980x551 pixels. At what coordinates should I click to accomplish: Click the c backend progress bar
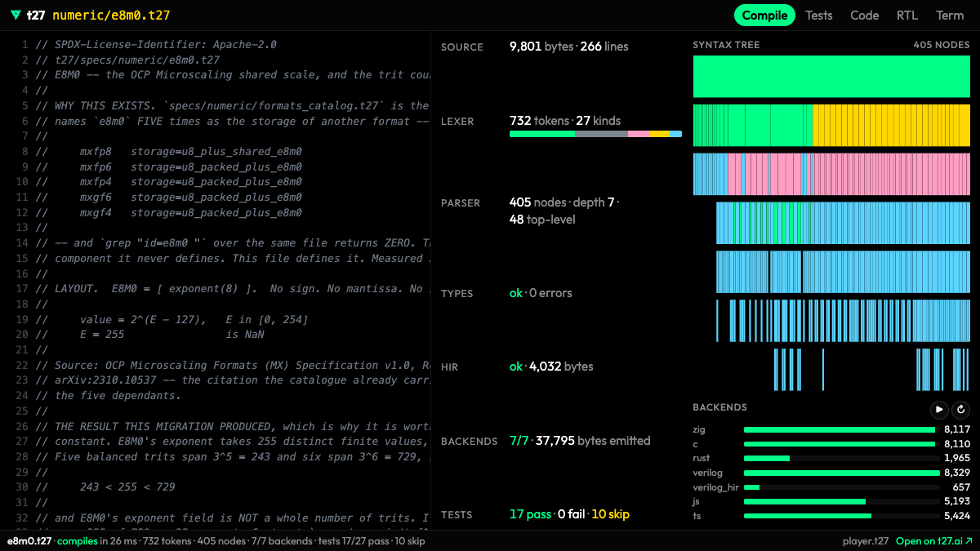tap(842, 444)
